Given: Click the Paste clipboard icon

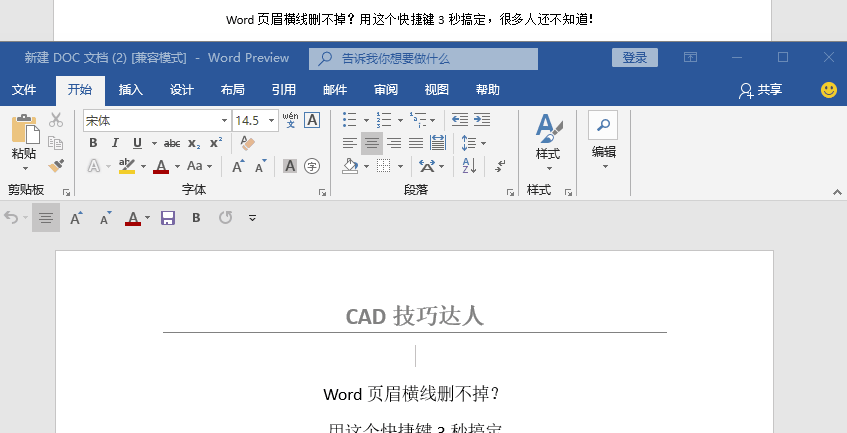Looking at the screenshot, I should [24, 129].
